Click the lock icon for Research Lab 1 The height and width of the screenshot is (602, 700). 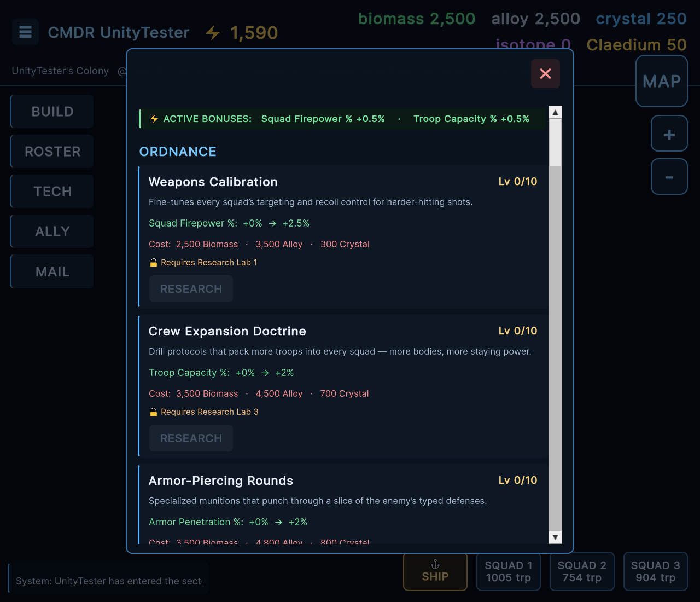(x=154, y=263)
